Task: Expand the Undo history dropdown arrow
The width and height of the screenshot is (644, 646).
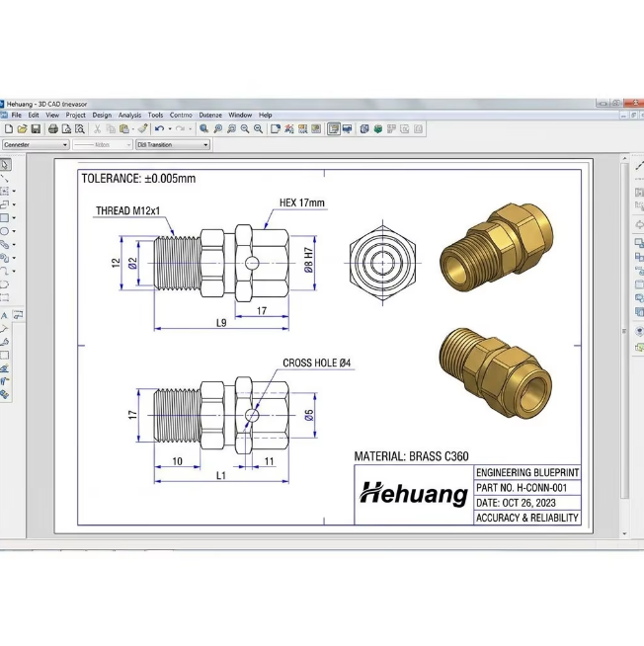Action: pos(170,129)
